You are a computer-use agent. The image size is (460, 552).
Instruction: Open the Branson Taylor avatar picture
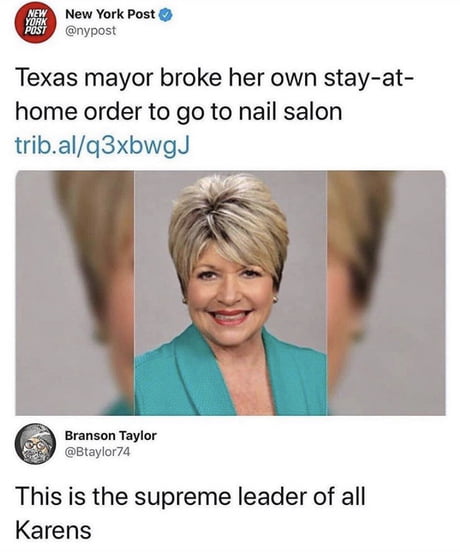[x=35, y=444]
